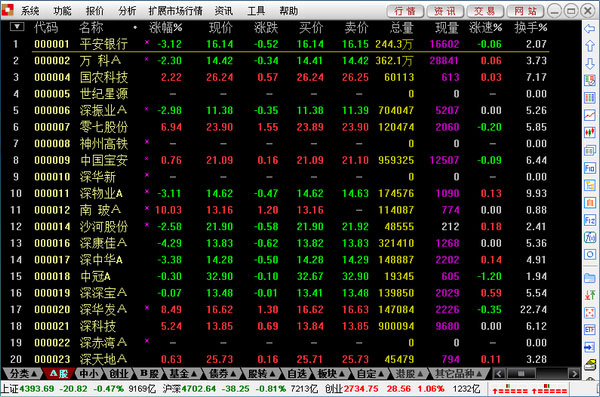Click the f(x) formula icon in sidebar
Image resolution: width=600 pixels, height=397 pixels.
click(x=590, y=237)
